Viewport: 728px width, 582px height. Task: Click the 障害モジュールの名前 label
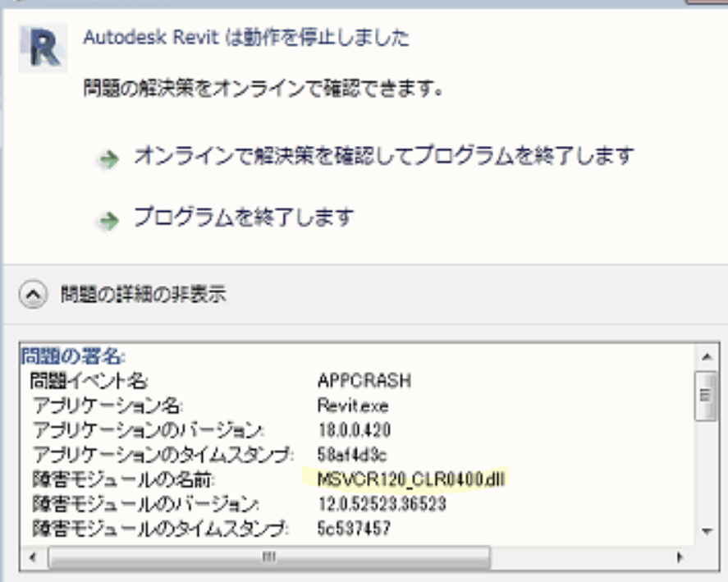pyautogui.click(x=123, y=479)
